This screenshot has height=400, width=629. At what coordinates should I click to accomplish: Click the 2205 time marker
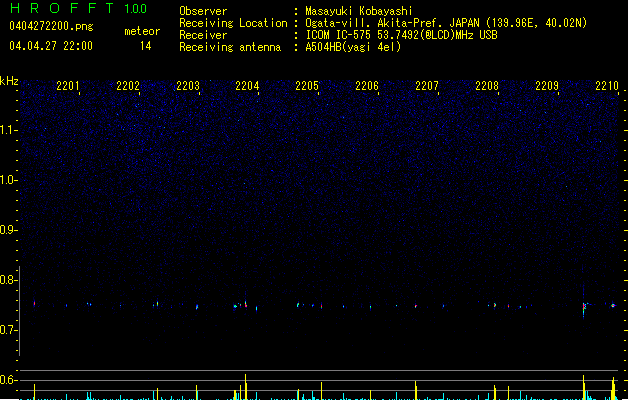307,86
